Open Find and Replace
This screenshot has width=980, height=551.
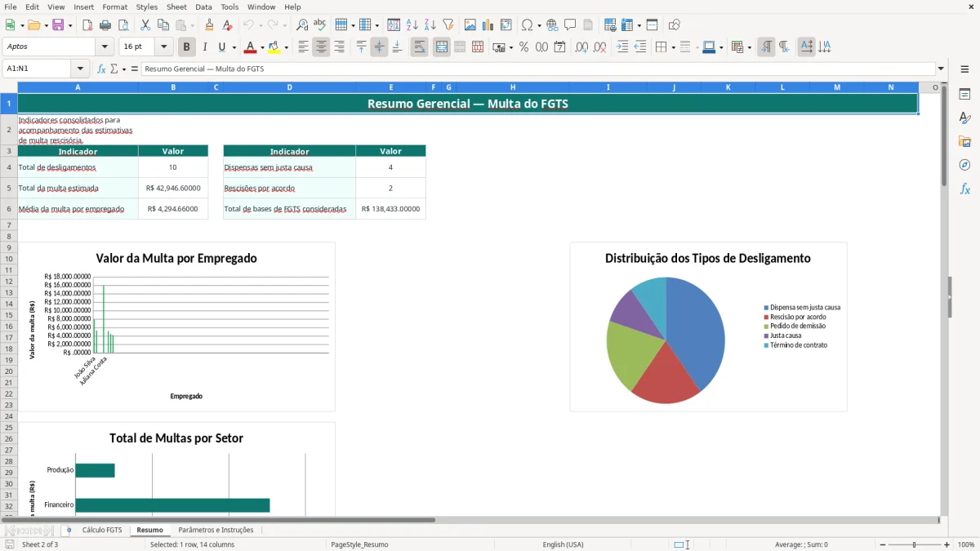point(302,25)
